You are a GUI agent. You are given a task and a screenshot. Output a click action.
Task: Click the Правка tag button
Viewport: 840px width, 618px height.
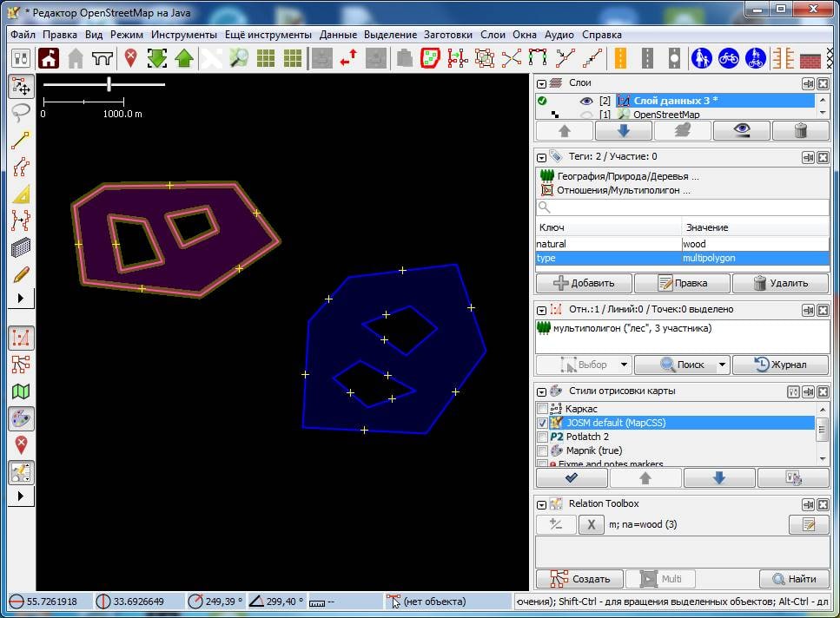pos(683,283)
